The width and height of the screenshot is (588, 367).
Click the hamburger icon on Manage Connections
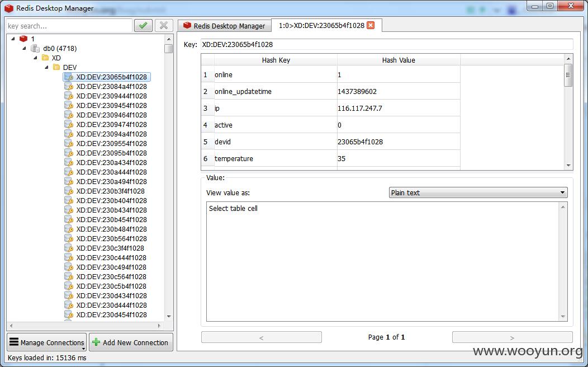click(x=14, y=342)
